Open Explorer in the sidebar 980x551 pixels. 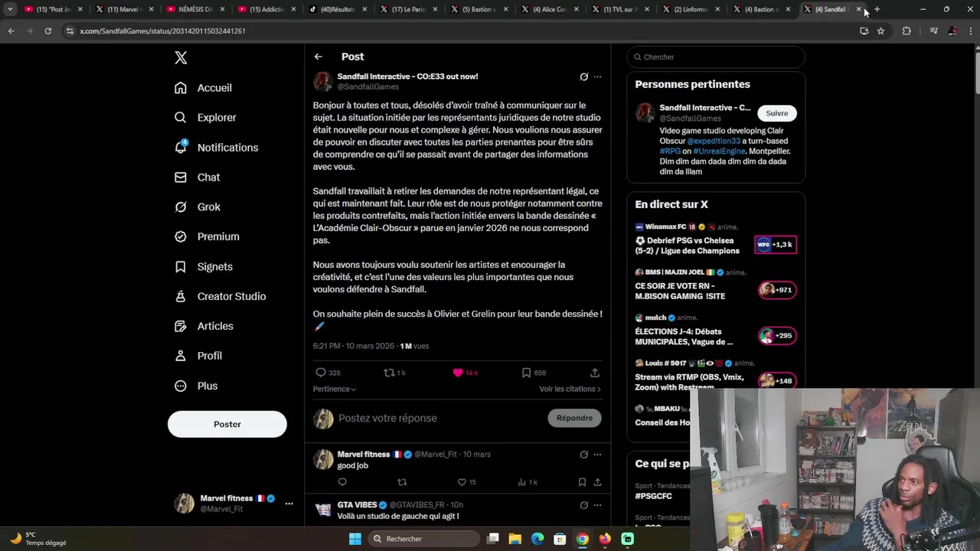[x=205, y=118]
